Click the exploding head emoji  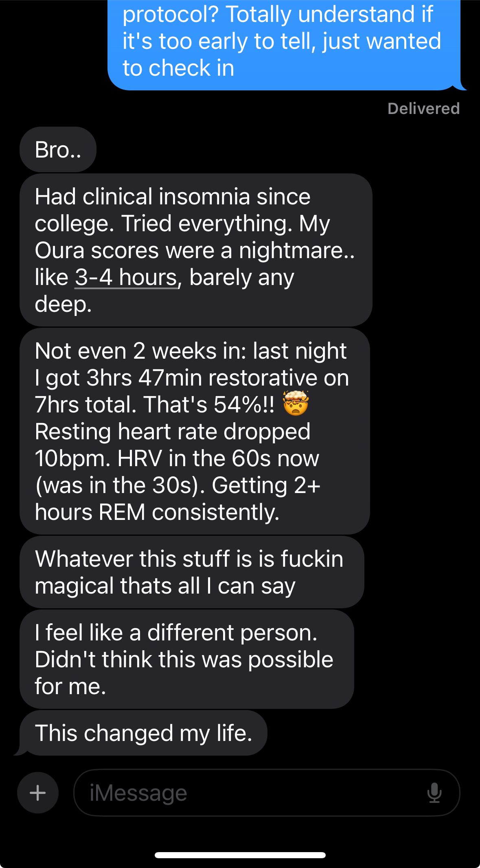(296, 403)
